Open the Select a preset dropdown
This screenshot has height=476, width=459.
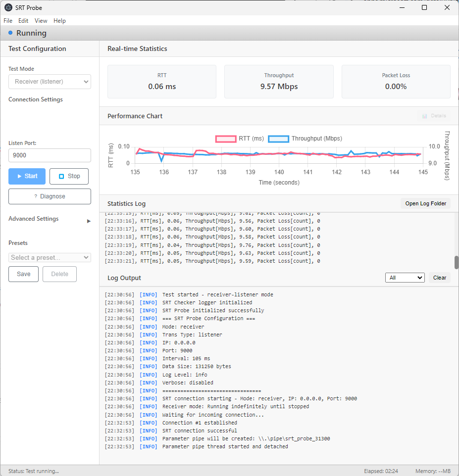point(50,257)
